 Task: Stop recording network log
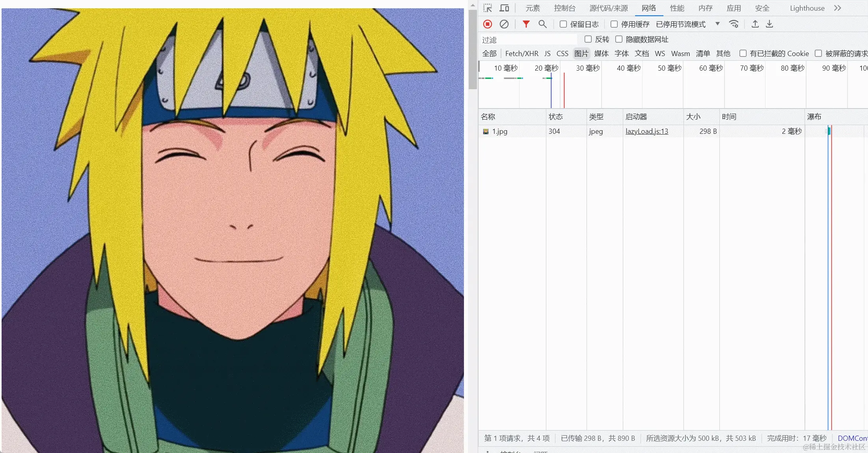click(488, 24)
